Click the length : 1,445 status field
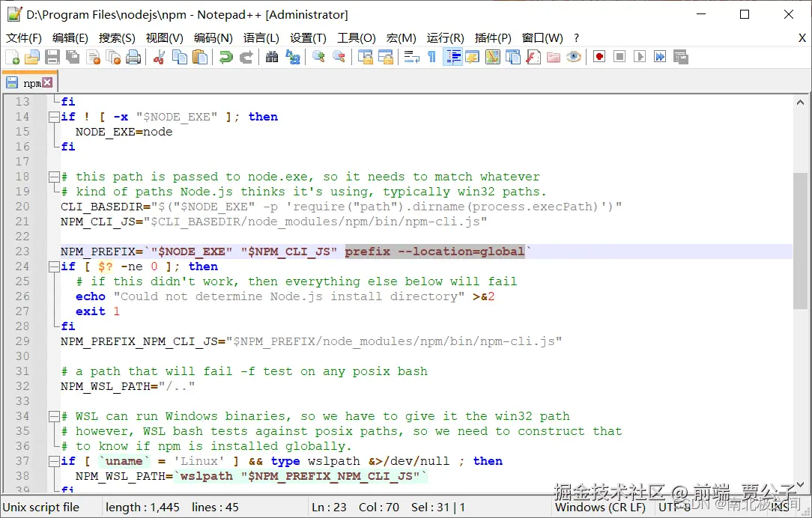This screenshot has width=812, height=518. tap(142, 508)
